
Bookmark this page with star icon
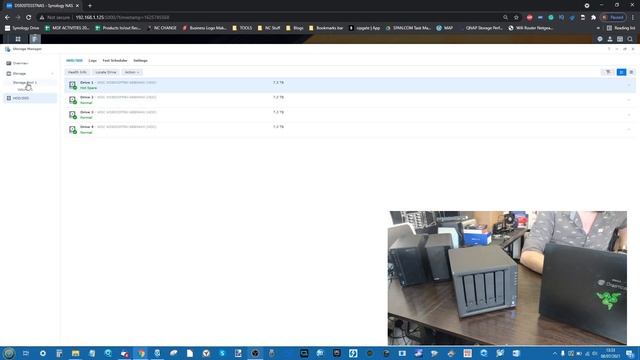pos(516,18)
